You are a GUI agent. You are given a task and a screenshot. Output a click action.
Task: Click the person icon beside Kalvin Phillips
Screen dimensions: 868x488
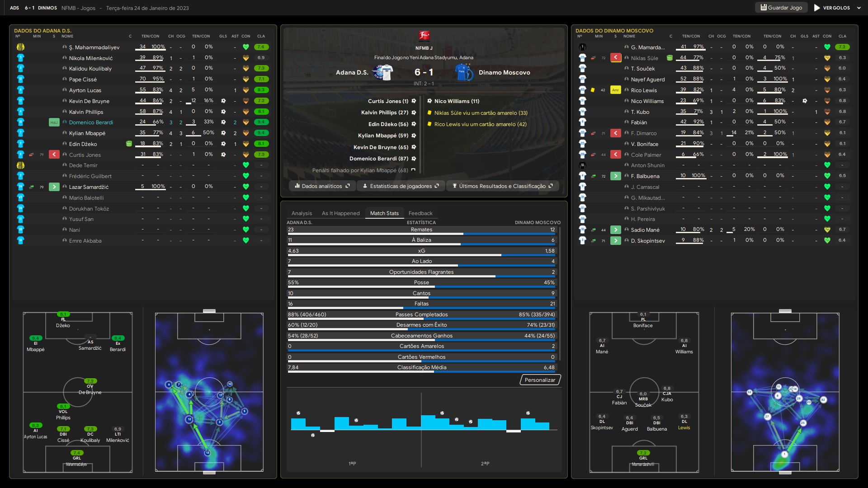[65, 112]
